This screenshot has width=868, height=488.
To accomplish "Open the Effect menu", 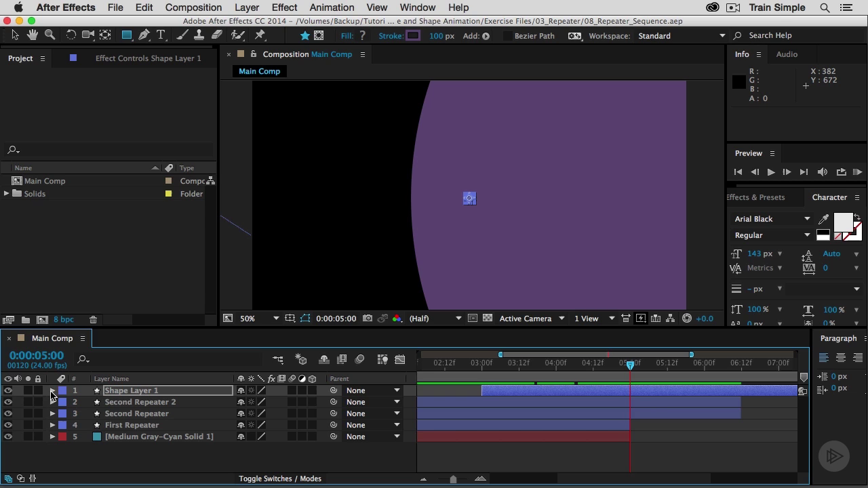I will 284,7.
